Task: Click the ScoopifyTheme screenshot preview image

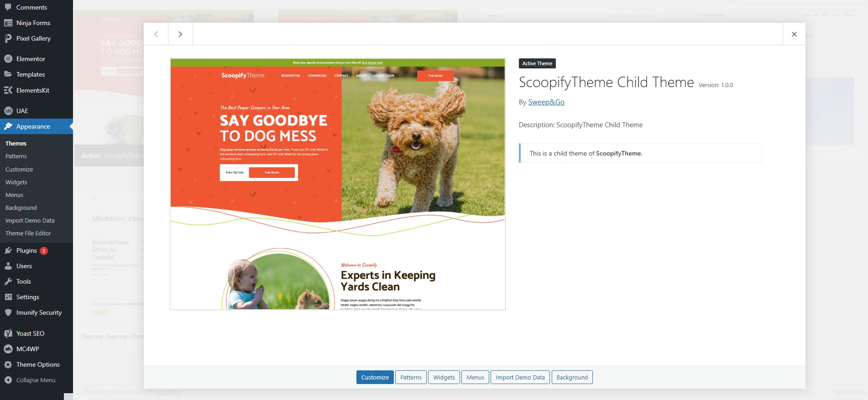Action: pos(338,184)
